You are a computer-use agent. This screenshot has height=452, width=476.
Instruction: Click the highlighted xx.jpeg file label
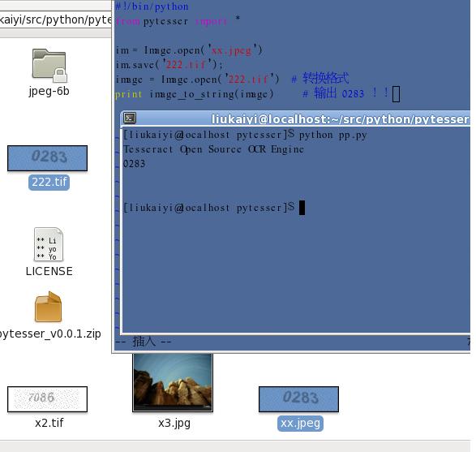(300, 423)
